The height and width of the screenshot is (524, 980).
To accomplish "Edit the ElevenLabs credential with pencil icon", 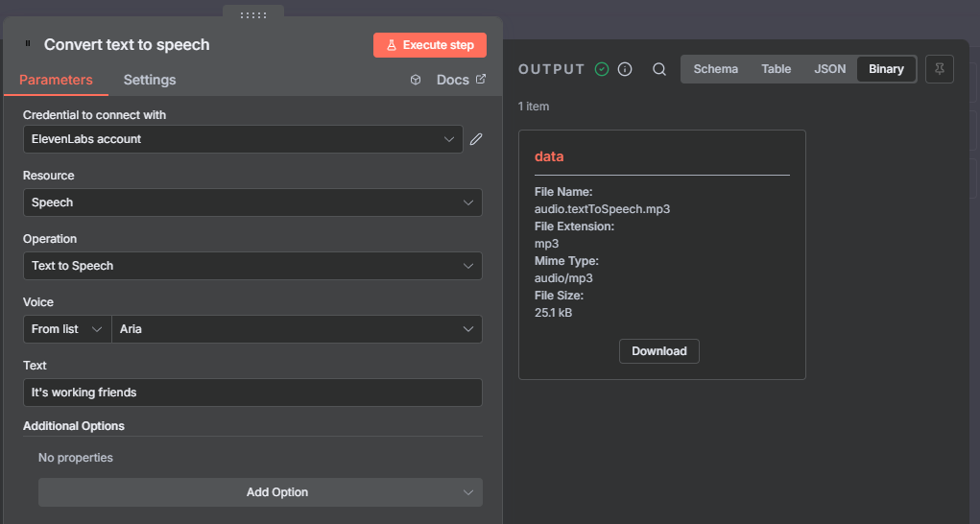I will [476, 139].
